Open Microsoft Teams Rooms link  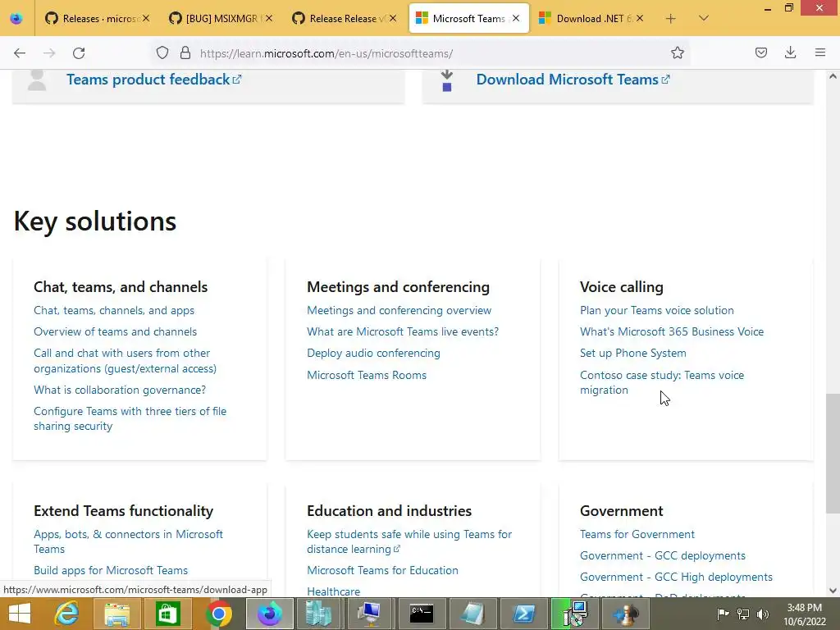click(x=367, y=375)
